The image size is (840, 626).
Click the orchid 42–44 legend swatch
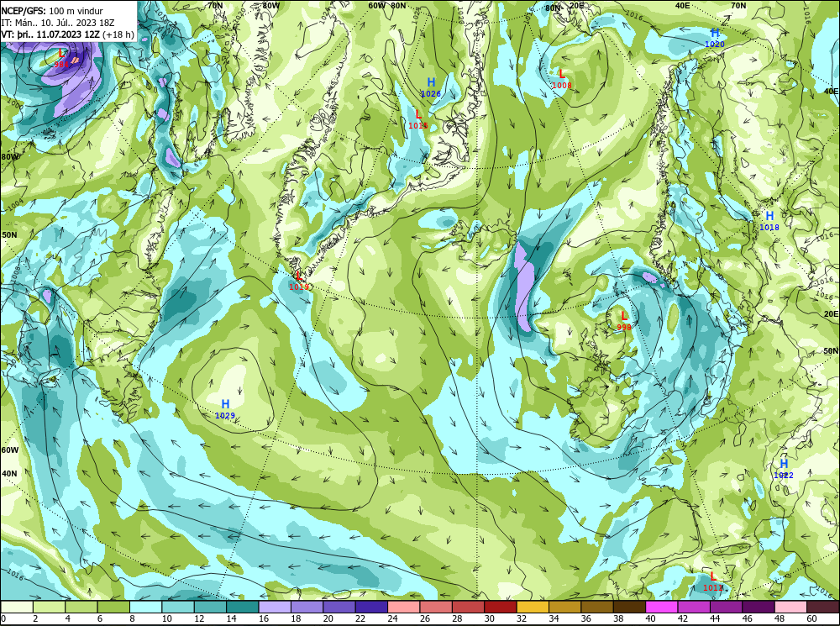coord(693,607)
